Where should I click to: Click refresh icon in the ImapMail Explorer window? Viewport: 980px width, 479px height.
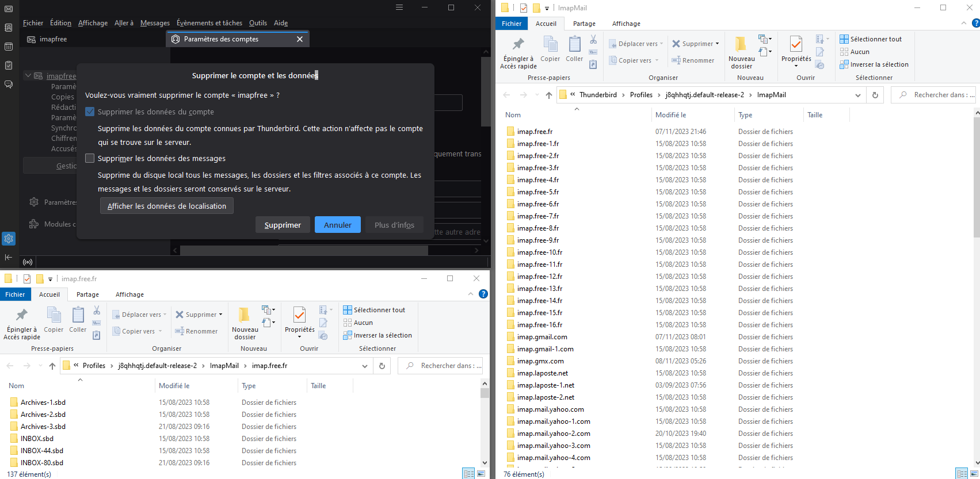coord(875,95)
